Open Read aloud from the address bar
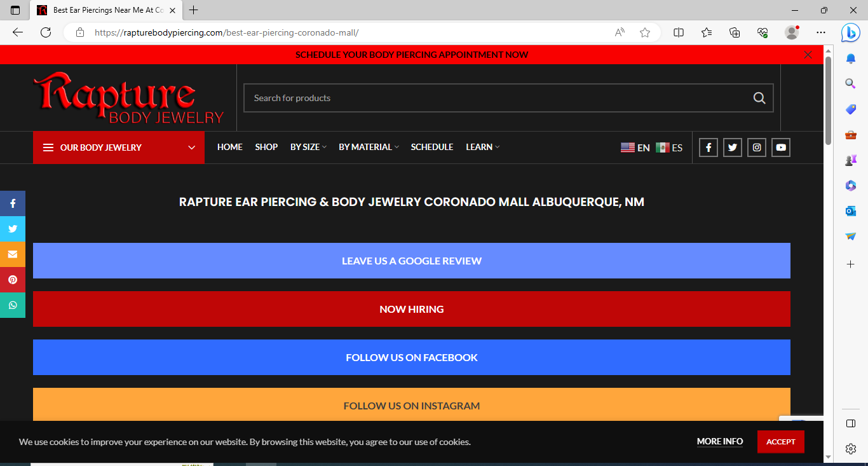868x466 pixels. click(620, 32)
